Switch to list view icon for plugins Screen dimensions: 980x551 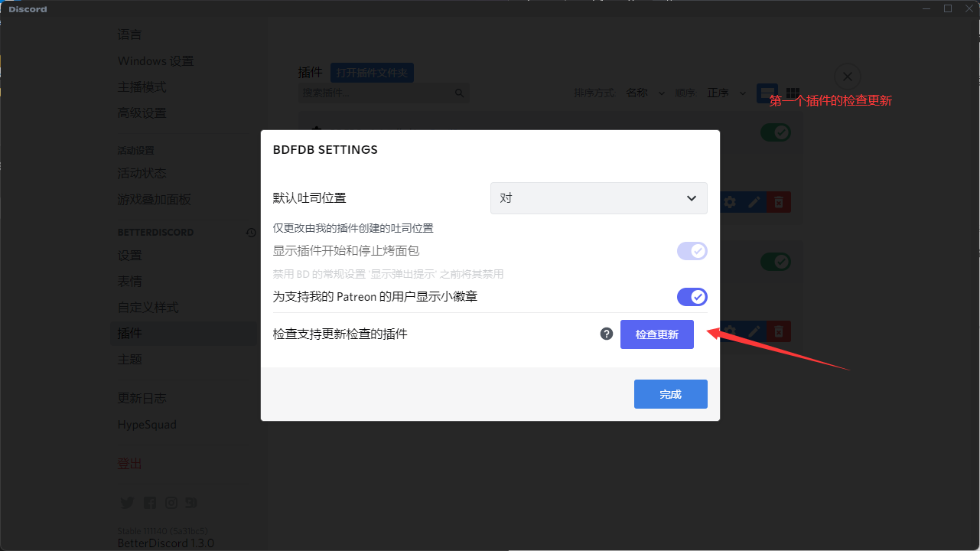click(x=767, y=93)
